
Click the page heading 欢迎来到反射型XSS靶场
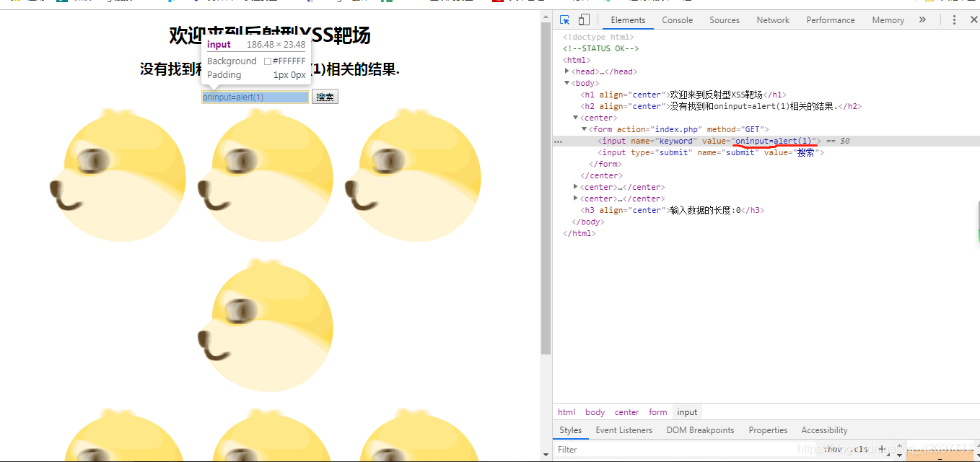pyautogui.click(x=270, y=35)
